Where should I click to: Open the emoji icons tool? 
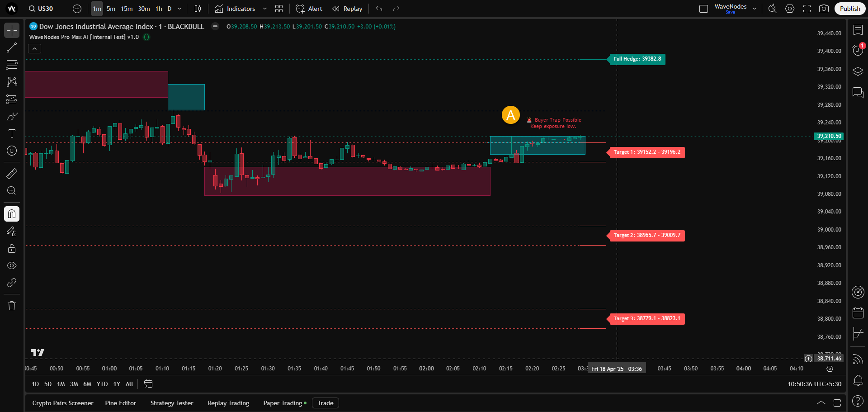pos(12,151)
